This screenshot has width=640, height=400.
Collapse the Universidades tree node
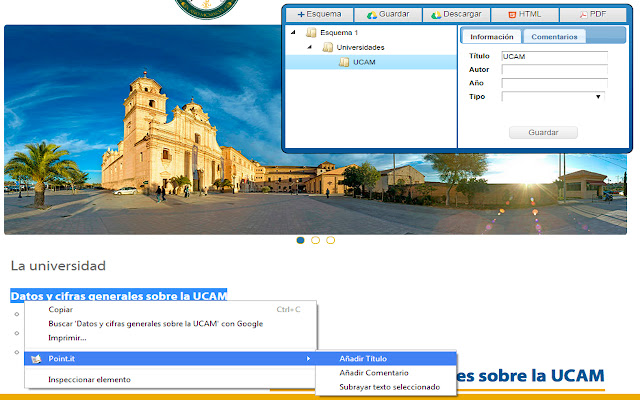(x=309, y=47)
